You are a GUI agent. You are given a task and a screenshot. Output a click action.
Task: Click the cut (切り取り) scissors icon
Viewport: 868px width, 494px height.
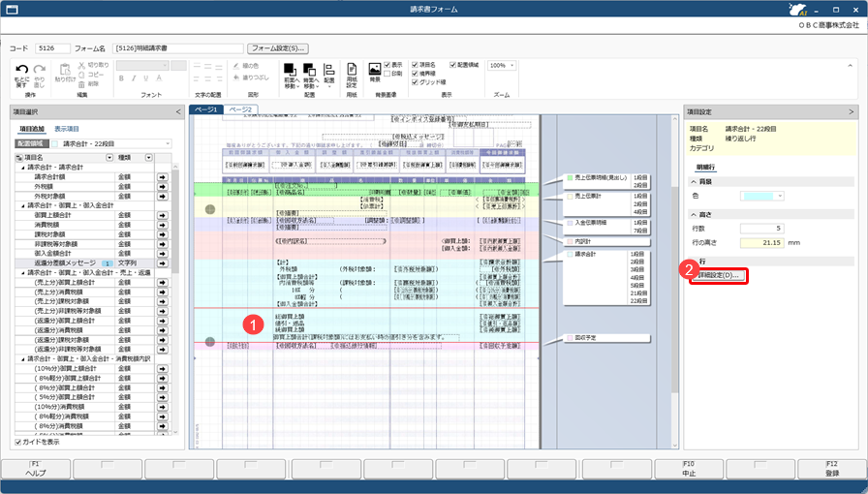click(81, 65)
